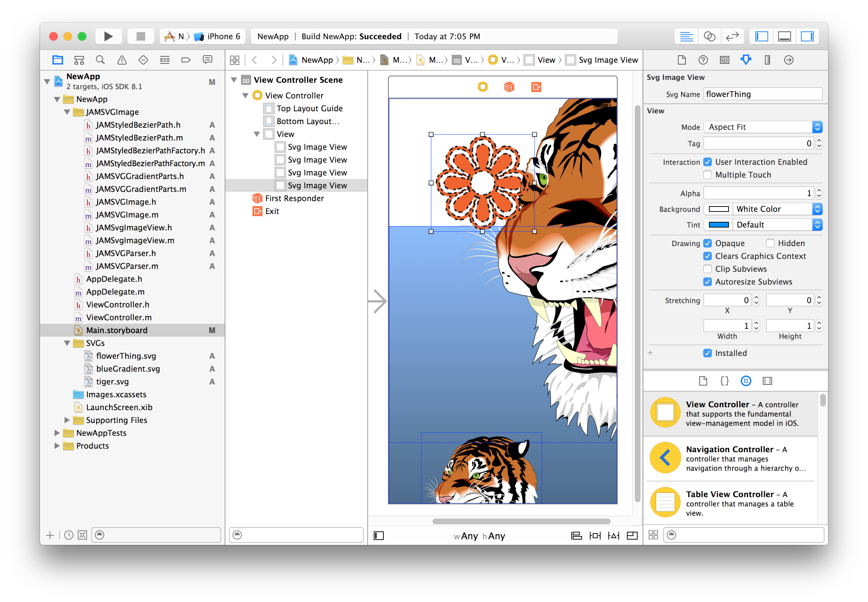This screenshot has width=868, height=602.
Task: Click the Background color swatch
Action: point(719,209)
